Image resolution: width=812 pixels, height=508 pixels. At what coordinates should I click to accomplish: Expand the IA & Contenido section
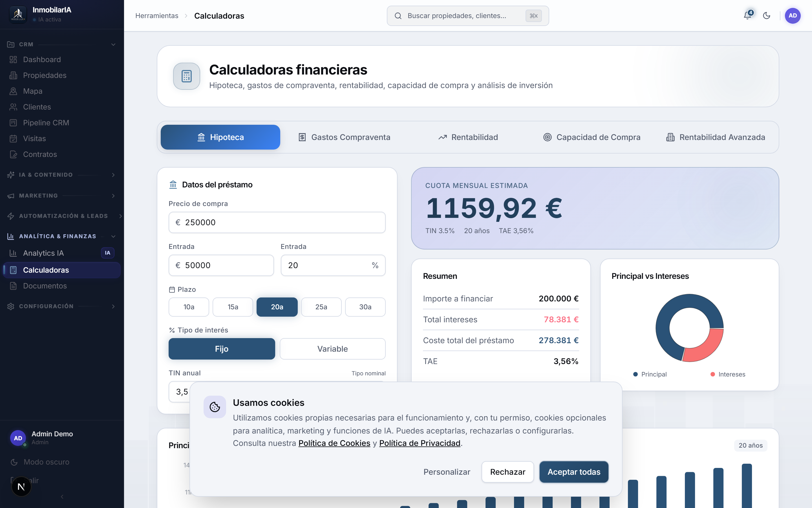(62, 175)
